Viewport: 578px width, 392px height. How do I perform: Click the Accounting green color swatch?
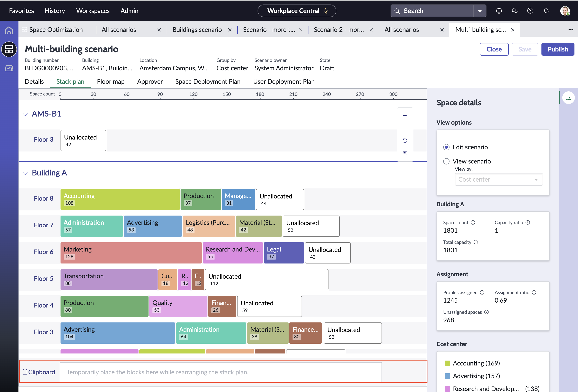[x=447, y=363]
